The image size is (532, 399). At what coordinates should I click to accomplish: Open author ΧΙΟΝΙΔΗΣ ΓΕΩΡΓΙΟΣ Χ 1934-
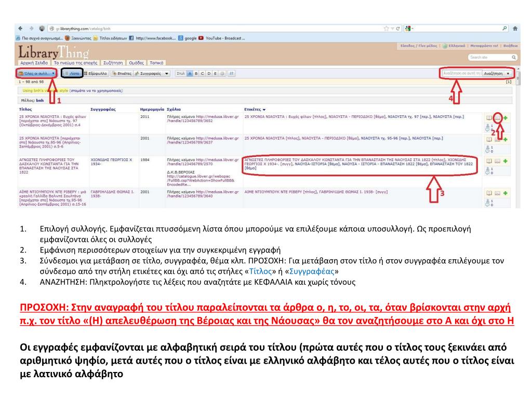click(111, 162)
